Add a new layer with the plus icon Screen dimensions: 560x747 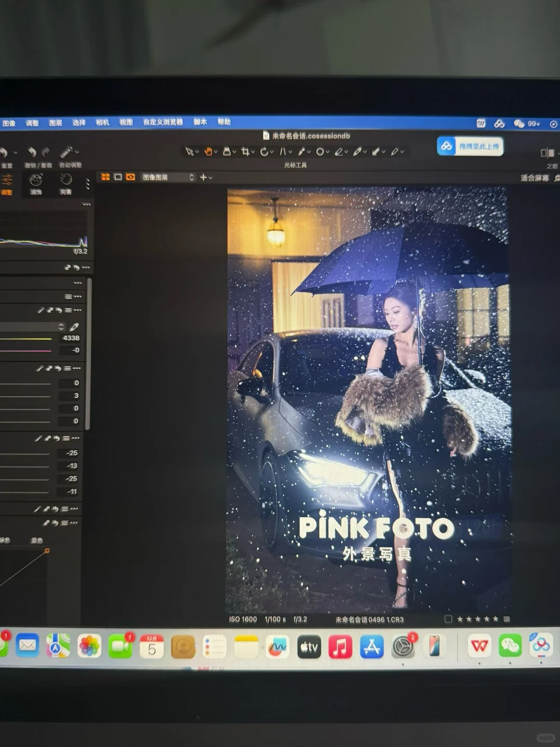pos(203,177)
